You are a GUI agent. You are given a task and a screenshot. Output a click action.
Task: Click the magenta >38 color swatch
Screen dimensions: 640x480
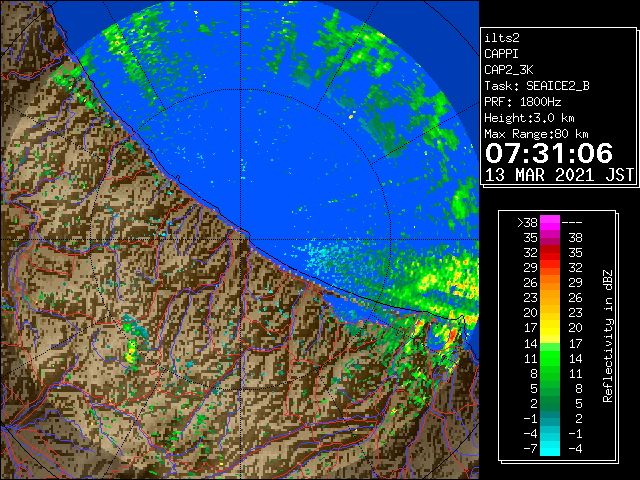coord(550,222)
